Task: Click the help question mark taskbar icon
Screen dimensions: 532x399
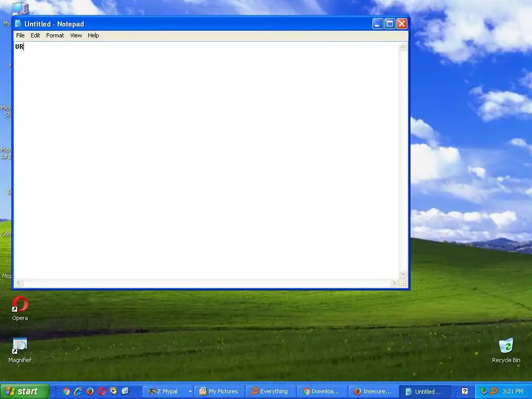Action: [464, 391]
